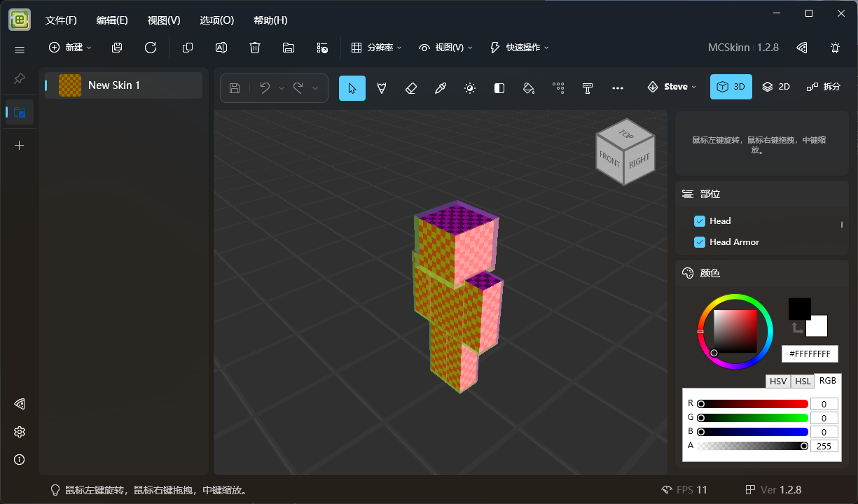Click the plus add icon in sidebar
Image resolution: width=858 pixels, height=504 pixels.
[20, 145]
